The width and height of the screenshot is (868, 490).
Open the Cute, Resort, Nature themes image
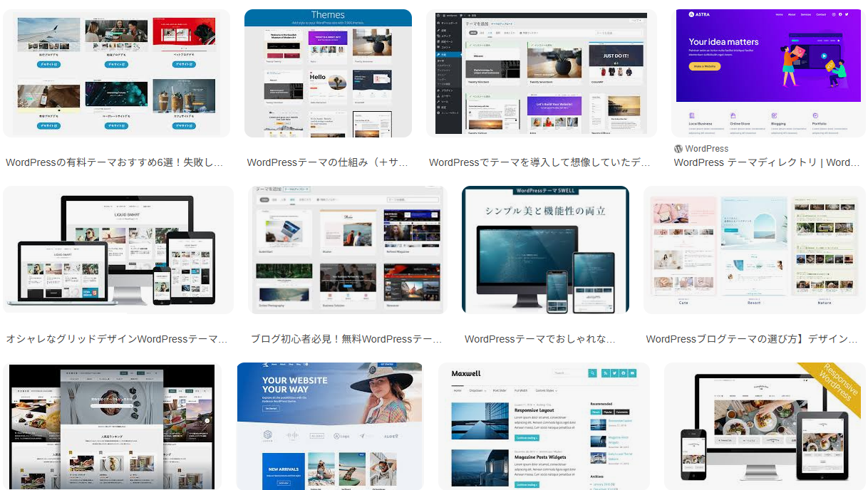754,249
